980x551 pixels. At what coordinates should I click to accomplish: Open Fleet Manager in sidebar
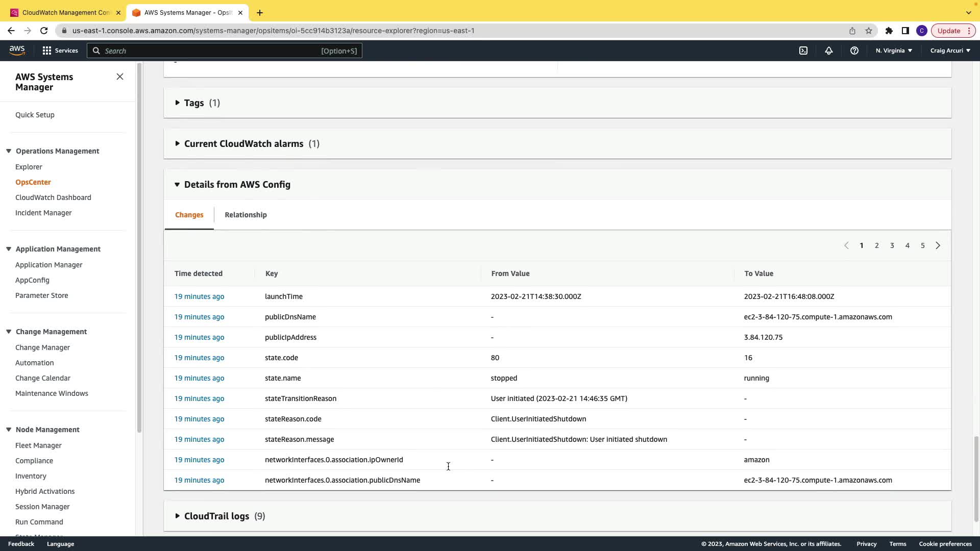[x=38, y=445]
